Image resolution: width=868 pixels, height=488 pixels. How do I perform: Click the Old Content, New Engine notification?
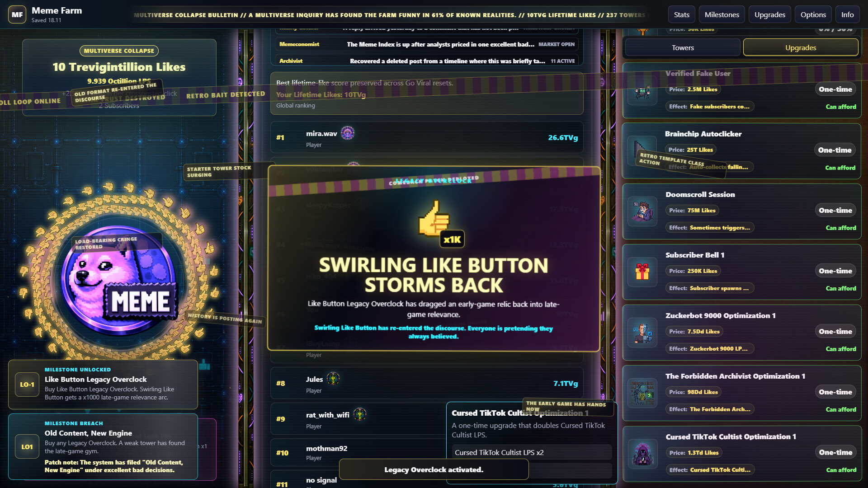pyautogui.click(x=103, y=447)
